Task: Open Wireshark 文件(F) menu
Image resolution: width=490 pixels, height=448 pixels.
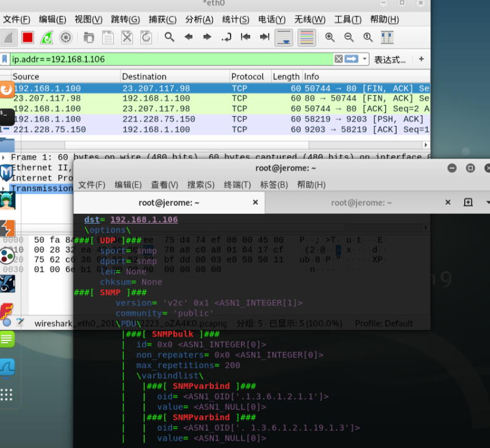Action: 17,20
